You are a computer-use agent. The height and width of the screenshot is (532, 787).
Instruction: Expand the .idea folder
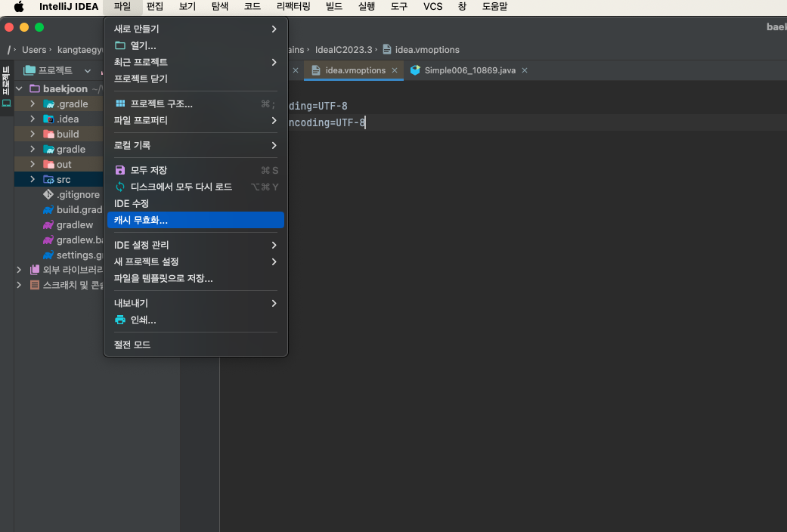point(33,119)
